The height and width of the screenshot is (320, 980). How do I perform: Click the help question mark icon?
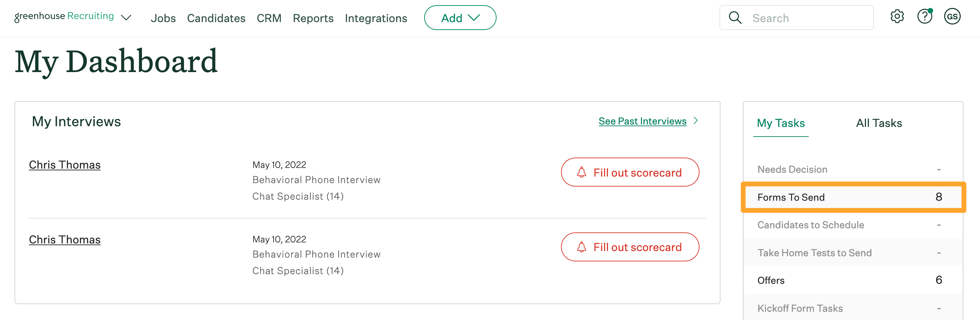coord(925,17)
